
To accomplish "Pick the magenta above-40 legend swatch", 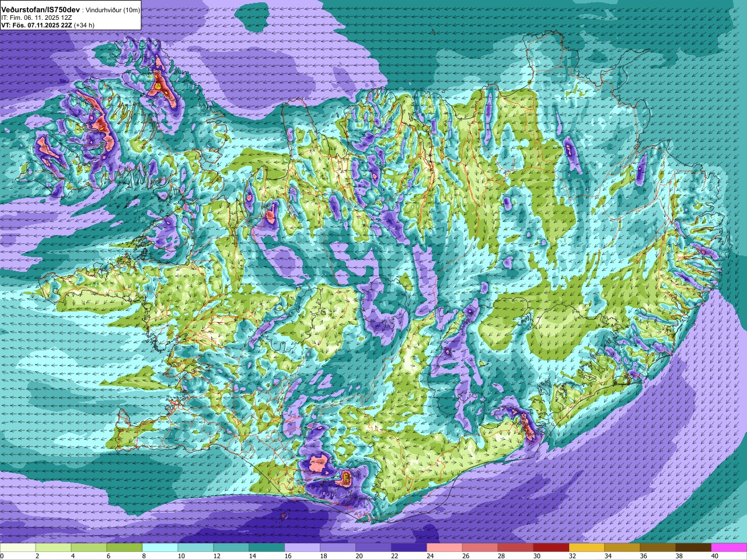I will 729,548.
